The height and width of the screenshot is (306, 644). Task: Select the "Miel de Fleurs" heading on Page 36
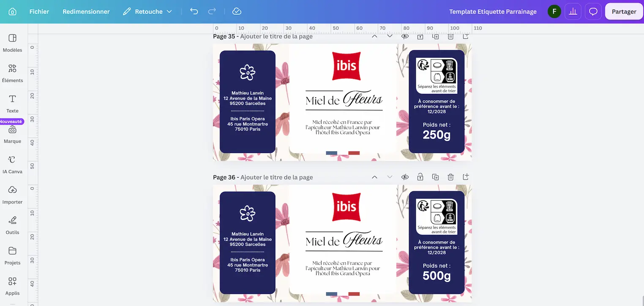[x=344, y=240]
